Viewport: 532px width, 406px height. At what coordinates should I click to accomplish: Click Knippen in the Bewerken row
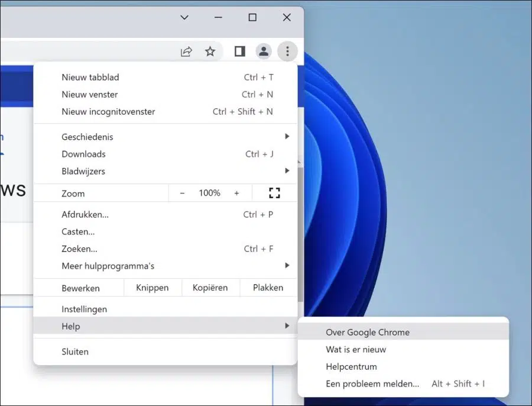coord(153,288)
